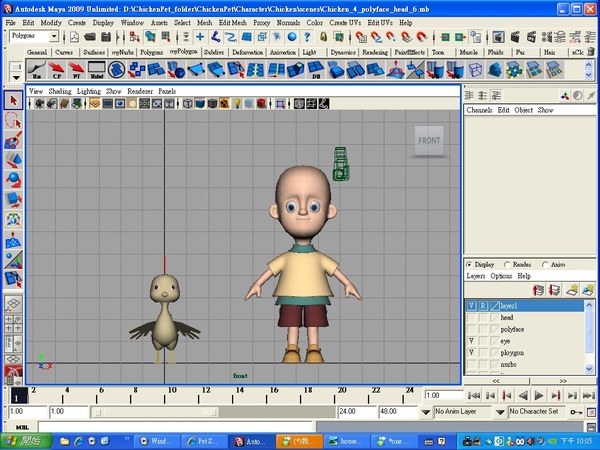600x450 pixels.
Task: Choose the Soft Modification tool
Action: tap(13, 240)
